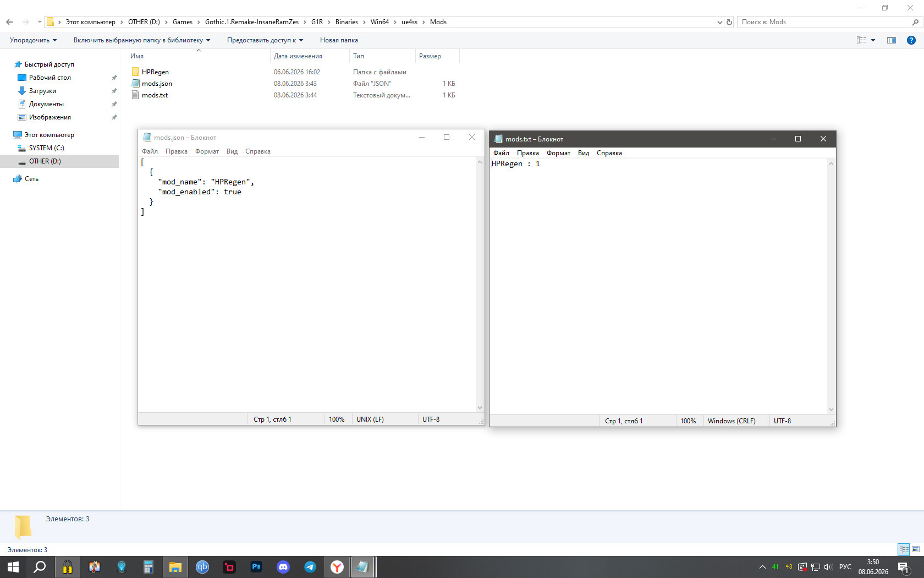Image resolution: width=924 pixels, height=578 pixels.
Task: Open the SYSTEM (C:) drive
Action: point(46,148)
